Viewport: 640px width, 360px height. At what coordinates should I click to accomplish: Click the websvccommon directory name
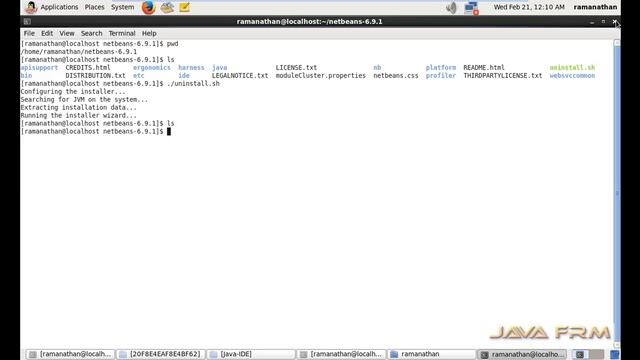click(x=572, y=76)
